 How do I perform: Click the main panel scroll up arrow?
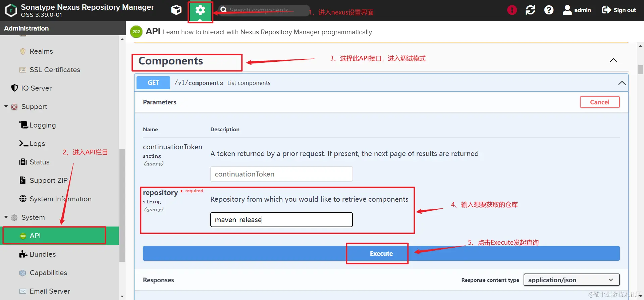640,46
